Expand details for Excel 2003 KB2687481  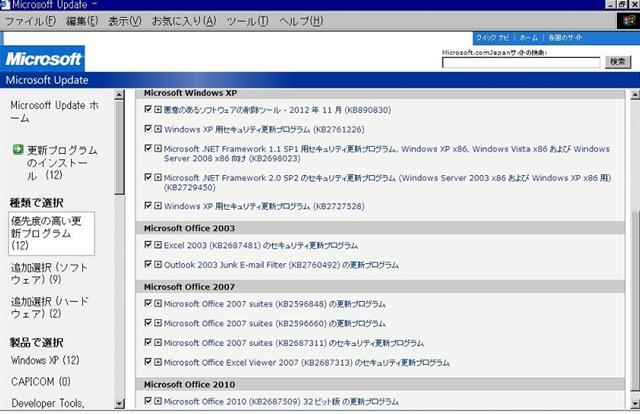pyautogui.click(x=158, y=245)
